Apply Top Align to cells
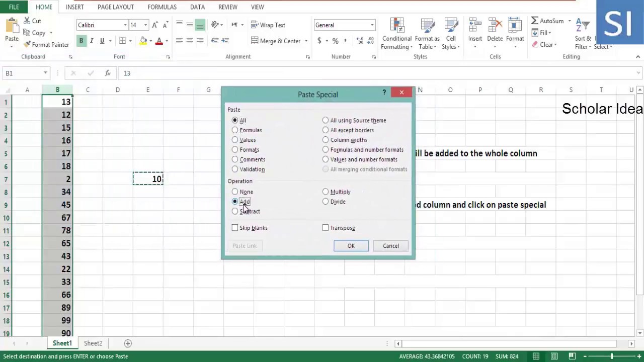Image resolution: width=644 pixels, height=362 pixels. 179,25
